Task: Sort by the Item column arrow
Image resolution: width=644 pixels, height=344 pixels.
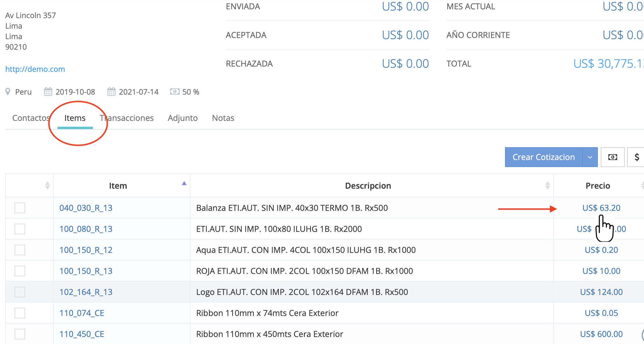Action: pos(184,184)
